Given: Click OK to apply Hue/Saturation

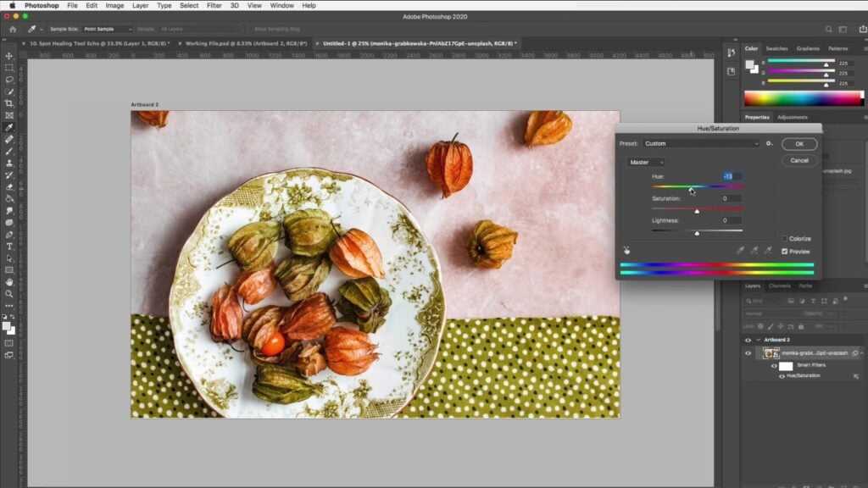Looking at the screenshot, I should (798, 143).
